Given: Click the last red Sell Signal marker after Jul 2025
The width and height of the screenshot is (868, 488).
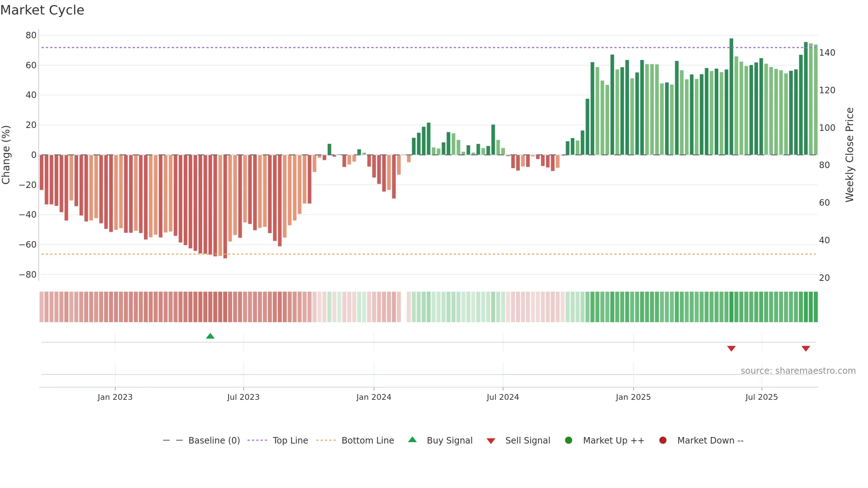Looking at the screenshot, I should 806,348.
